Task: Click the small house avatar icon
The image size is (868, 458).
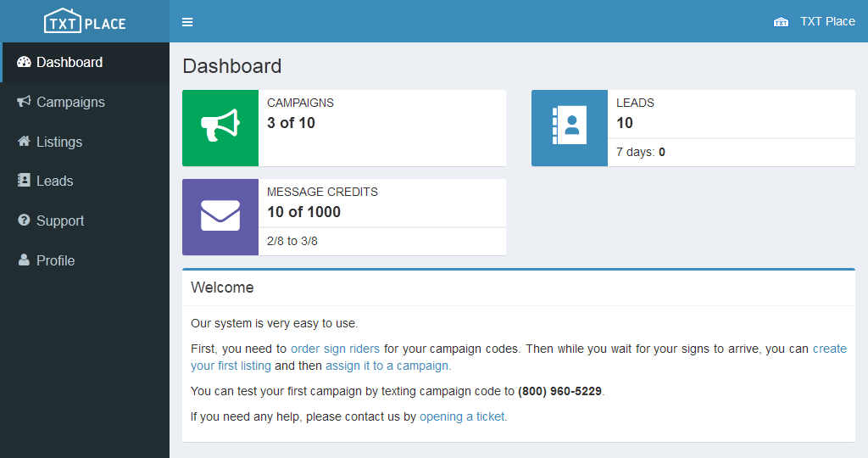Action: [x=781, y=22]
